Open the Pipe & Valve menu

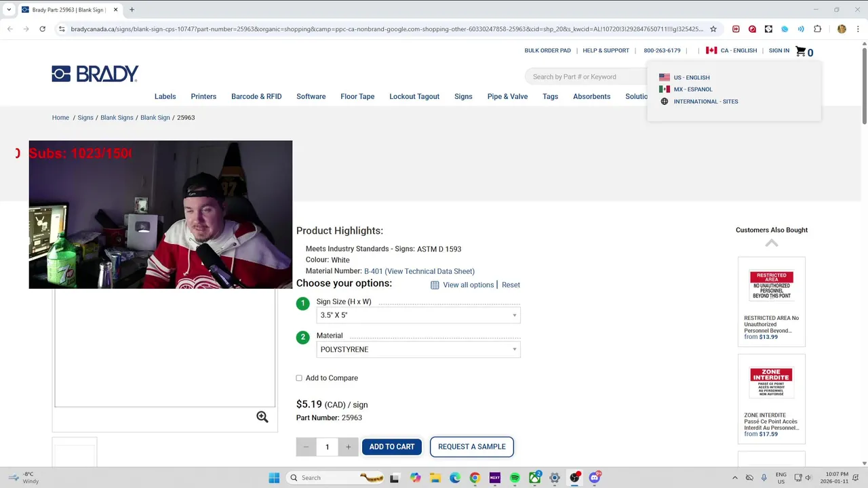[507, 96]
